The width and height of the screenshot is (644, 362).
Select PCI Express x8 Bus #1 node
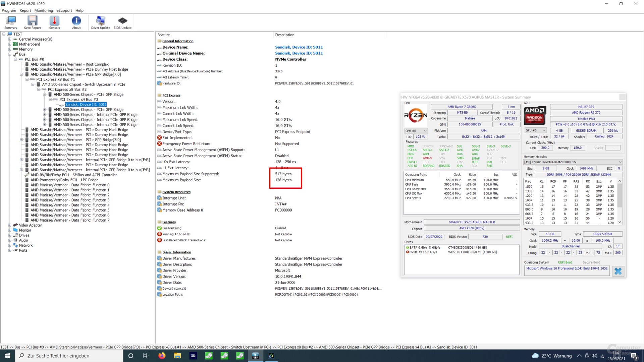coord(56,79)
